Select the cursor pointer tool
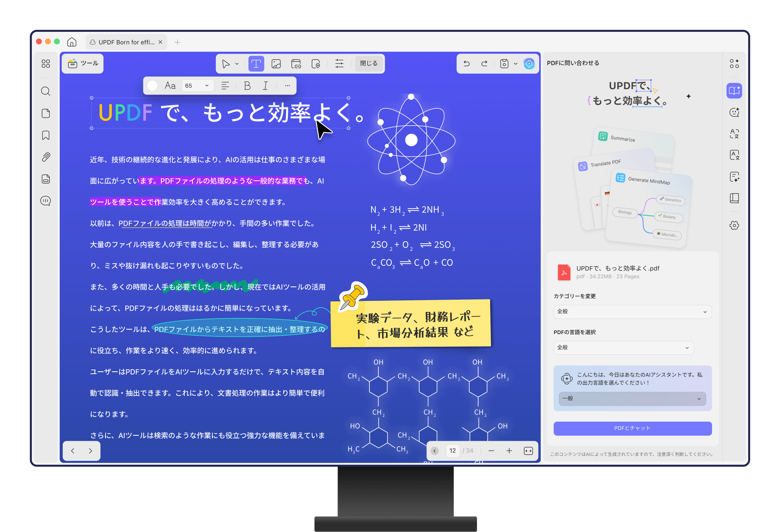Viewport: 780px width, 532px height. tap(226, 64)
